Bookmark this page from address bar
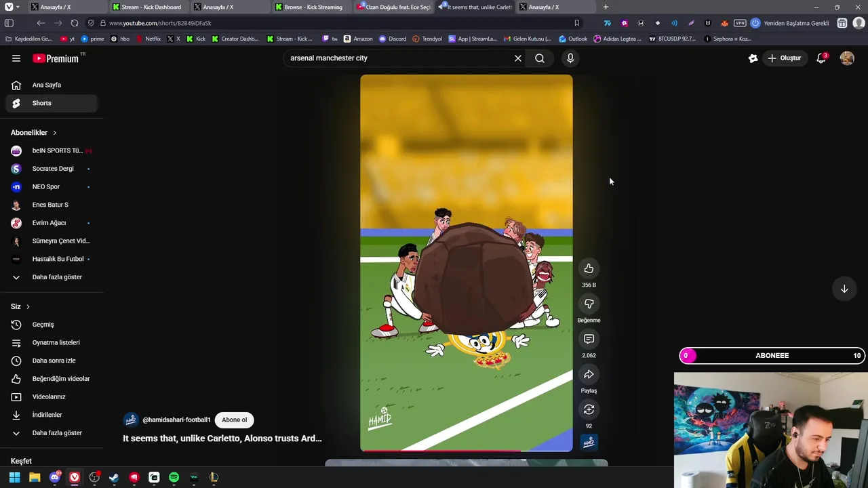The image size is (868, 488). (577, 23)
